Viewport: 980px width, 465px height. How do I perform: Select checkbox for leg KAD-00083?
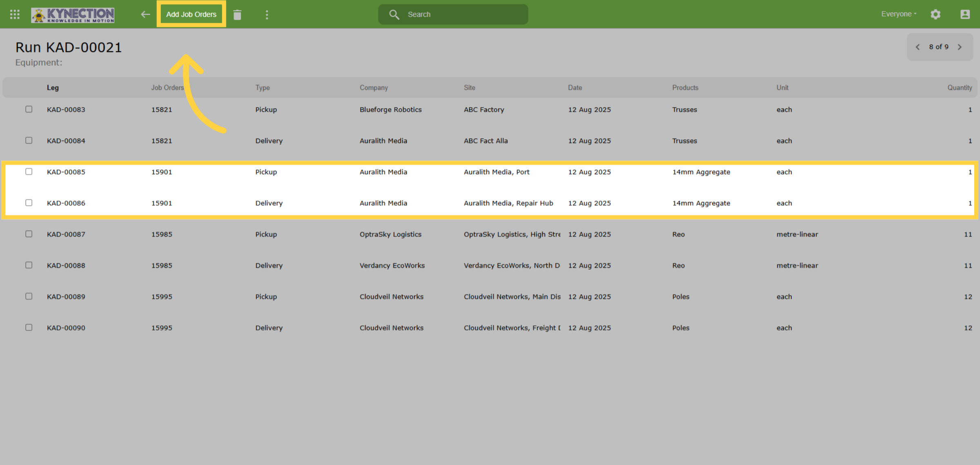click(29, 109)
